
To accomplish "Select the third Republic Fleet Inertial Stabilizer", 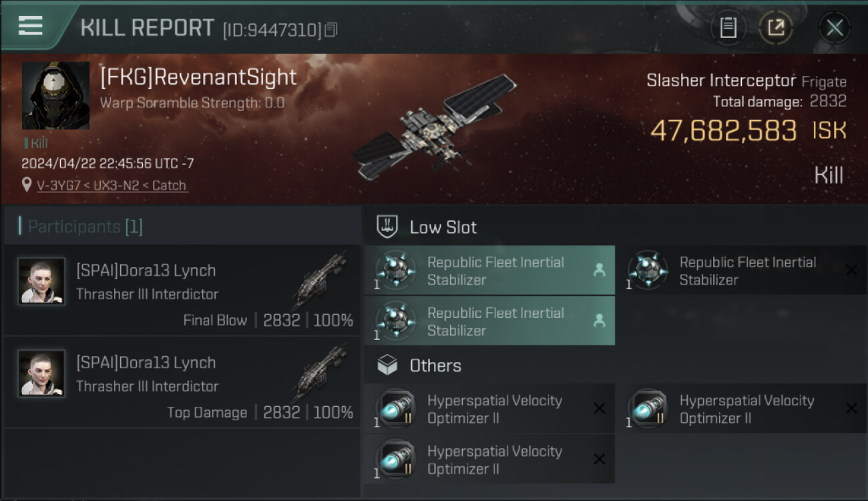I will pos(489,321).
